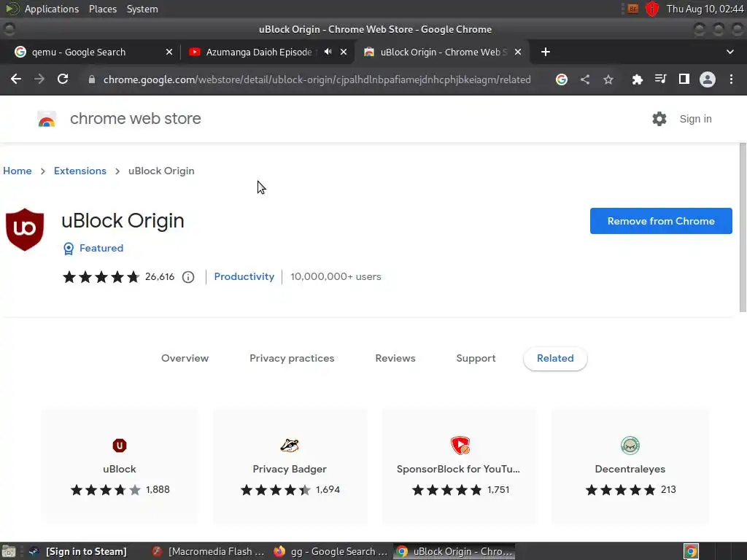The height and width of the screenshot is (560, 747).
Task: Share this page via share icon
Action: (x=585, y=79)
